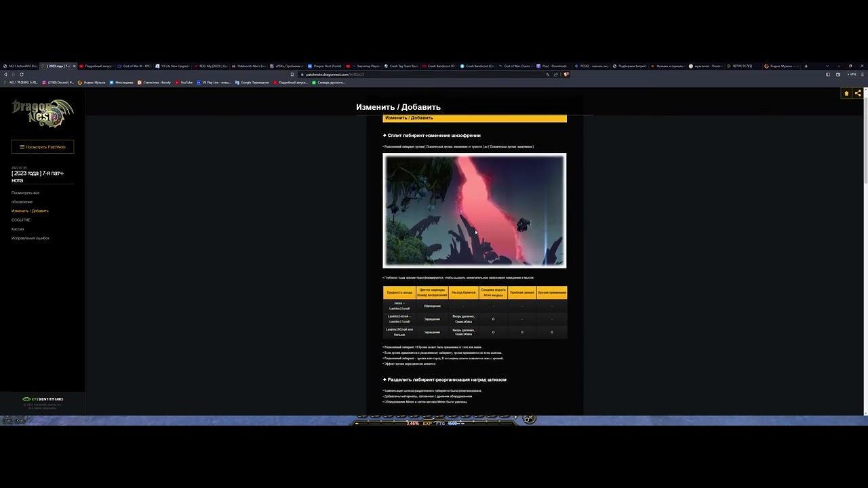868x488 pixels.
Task: Open the wallet icon in browser toolbar
Action: point(838,75)
